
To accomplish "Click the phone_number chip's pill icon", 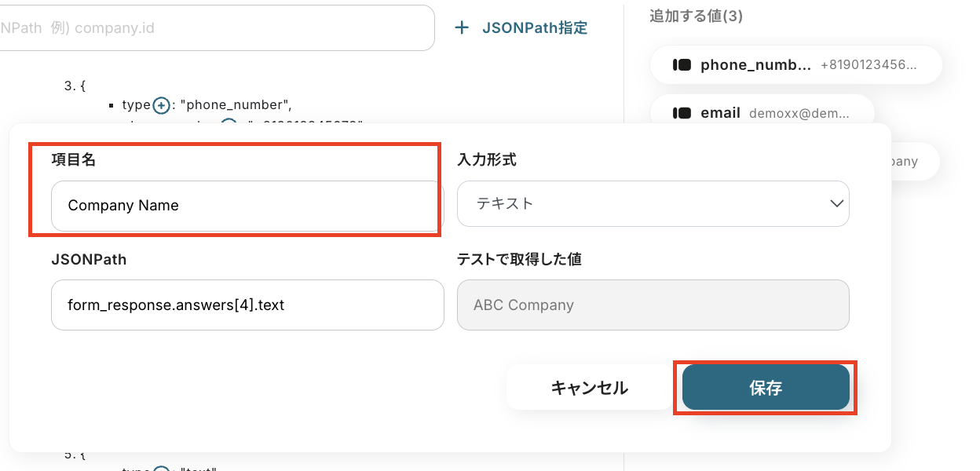I will (x=682, y=65).
